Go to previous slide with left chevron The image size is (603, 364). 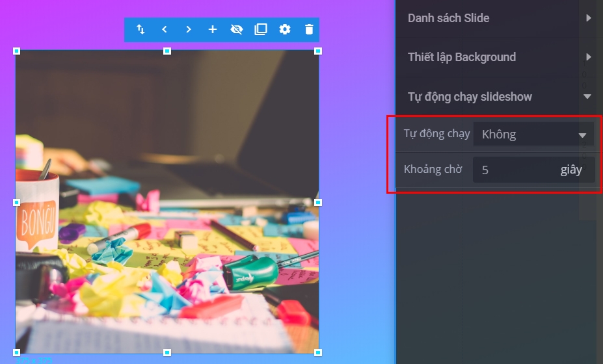coord(165,29)
